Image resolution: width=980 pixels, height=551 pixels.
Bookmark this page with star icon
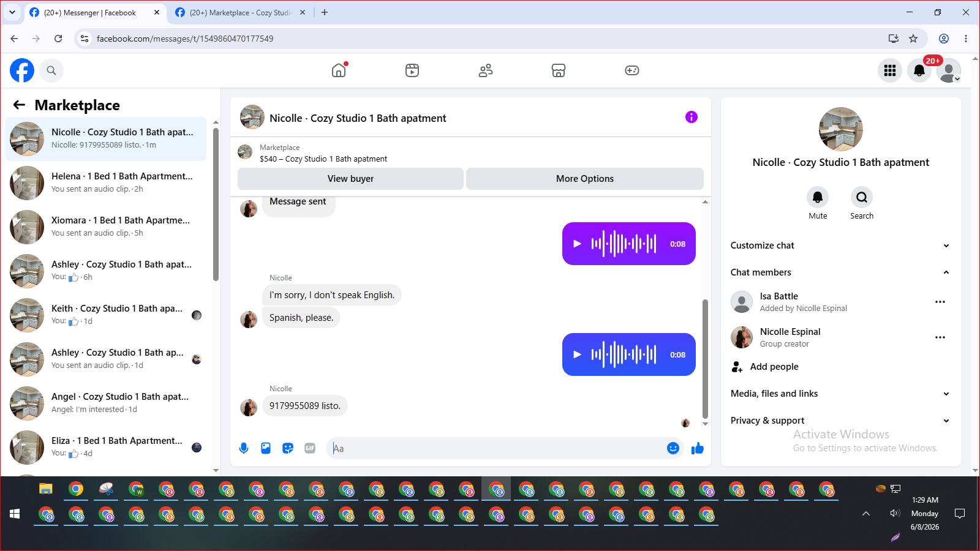[x=913, y=39]
